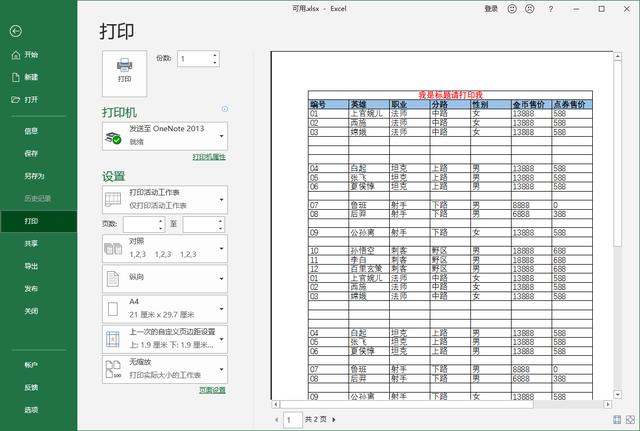Open the 另存为 page
Screen dimensions: 640x431
(34, 176)
